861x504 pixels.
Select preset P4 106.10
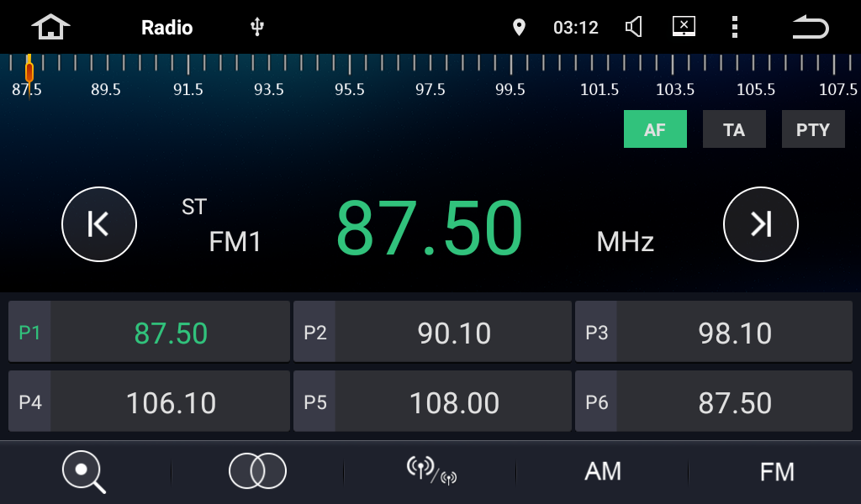coord(150,402)
